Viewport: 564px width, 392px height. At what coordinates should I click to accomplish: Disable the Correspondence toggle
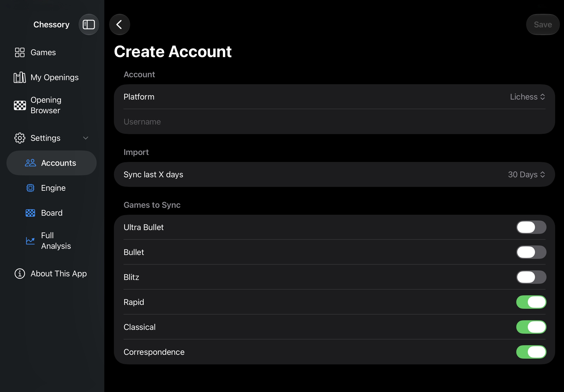click(531, 352)
